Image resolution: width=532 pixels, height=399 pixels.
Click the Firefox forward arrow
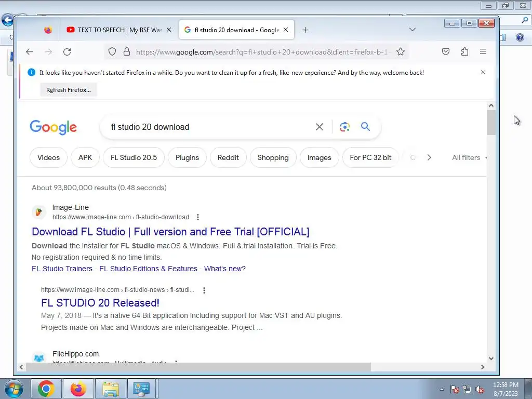48,52
